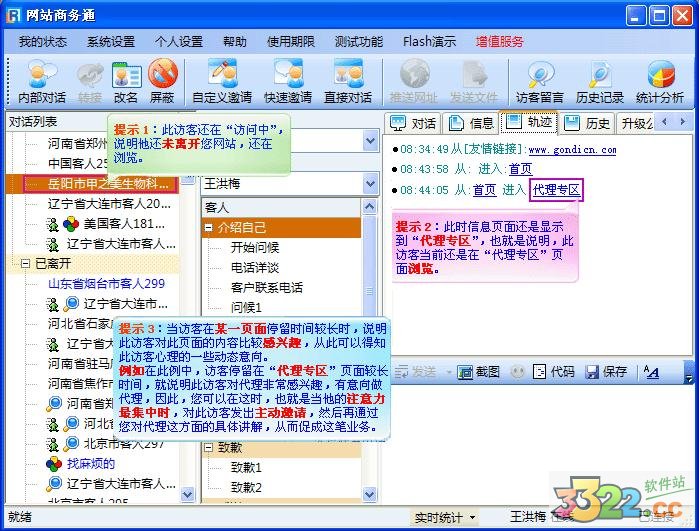
Task: Send a 快速邀请 quick invite
Action: tap(288, 81)
